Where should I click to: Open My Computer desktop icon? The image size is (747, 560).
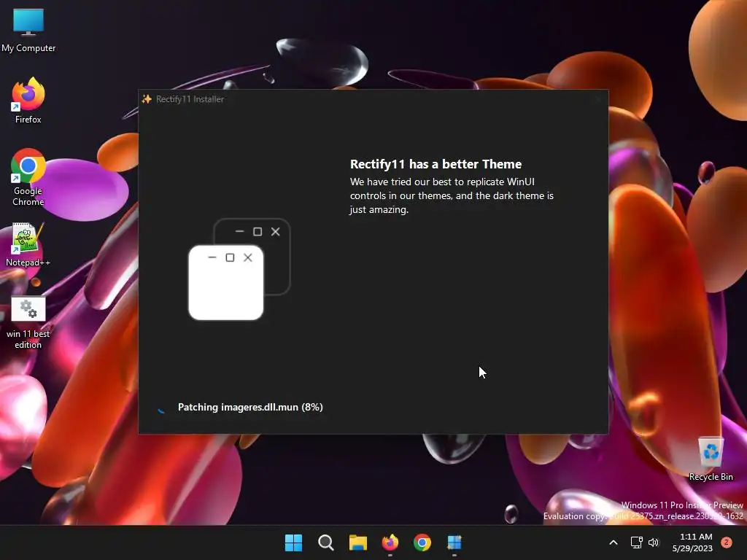[28, 30]
